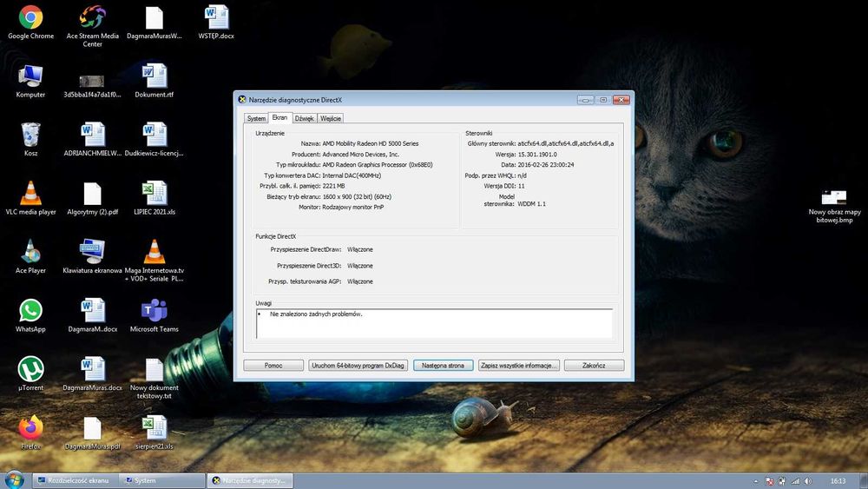
Task: Show hidden tray icons arrow
Action: (x=756, y=481)
